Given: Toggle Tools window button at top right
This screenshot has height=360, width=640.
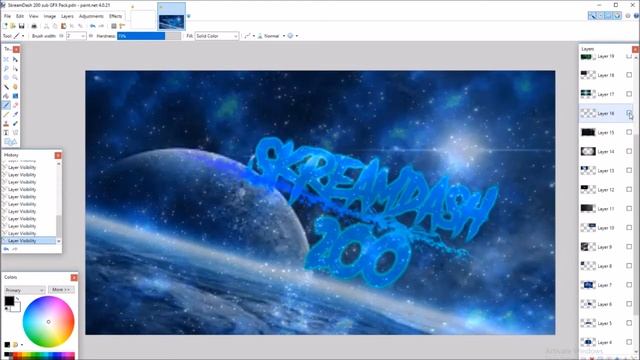Looking at the screenshot, I should point(592,16).
